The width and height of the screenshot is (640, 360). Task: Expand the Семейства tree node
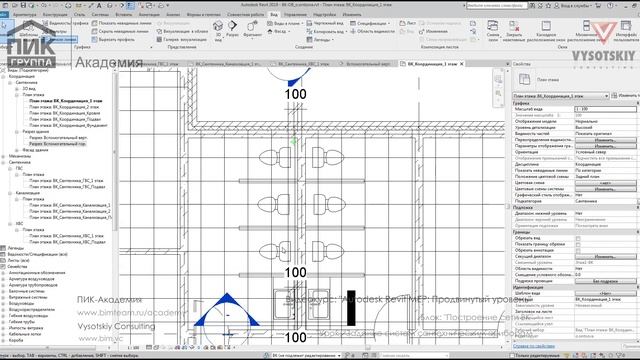pos(3,266)
